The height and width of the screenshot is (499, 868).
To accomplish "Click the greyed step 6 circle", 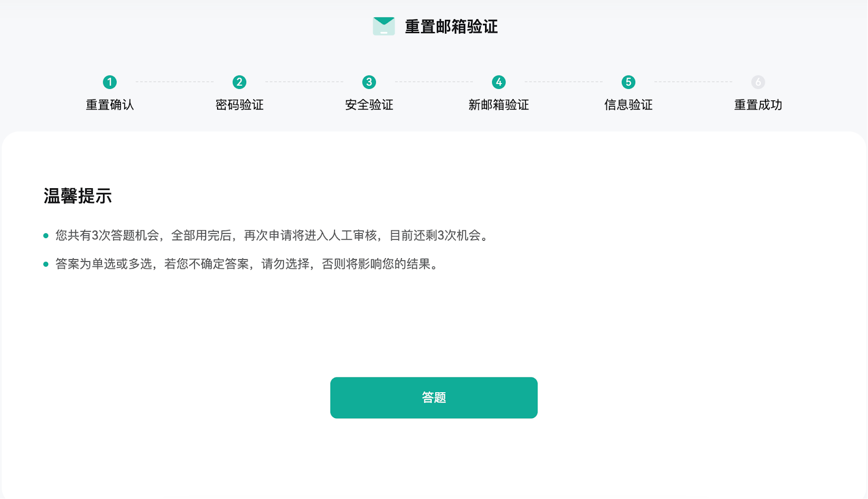I will 758,82.
